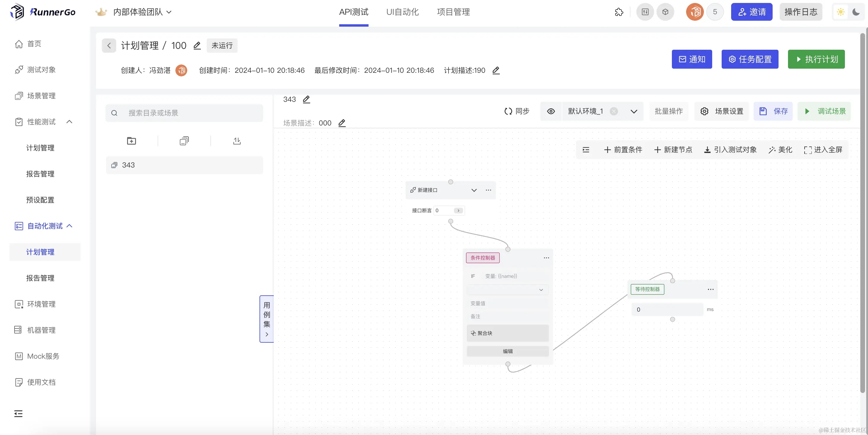Click the new folder icon
Screen dimensions: 868x435
click(x=132, y=141)
